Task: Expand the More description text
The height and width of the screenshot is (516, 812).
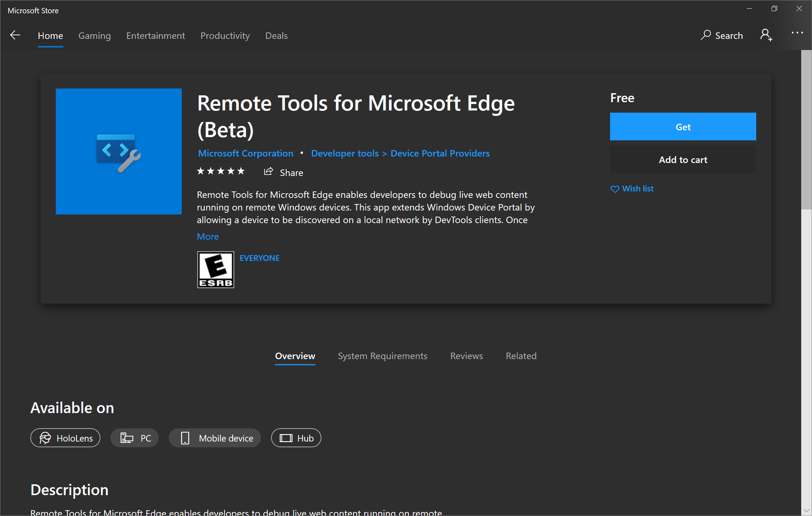Action: [x=208, y=236]
